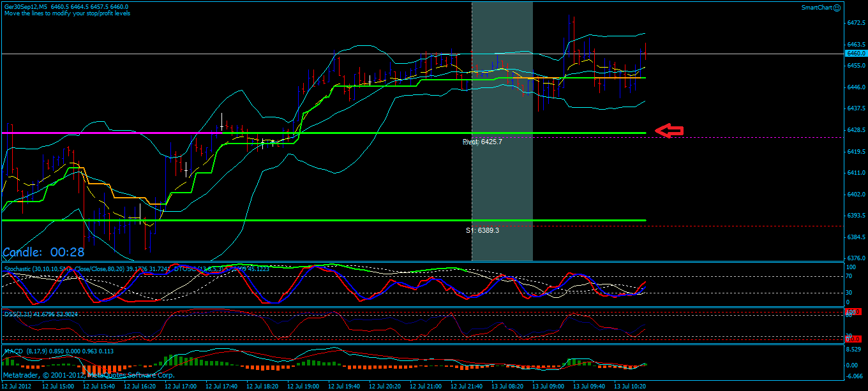Click the highlighted red level marker on DSS scale

(855, 312)
